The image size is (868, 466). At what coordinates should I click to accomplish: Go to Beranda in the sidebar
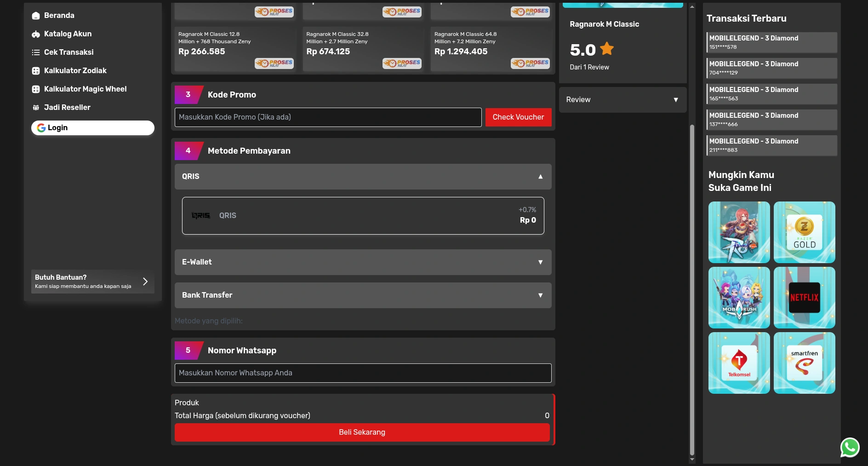[x=59, y=16]
